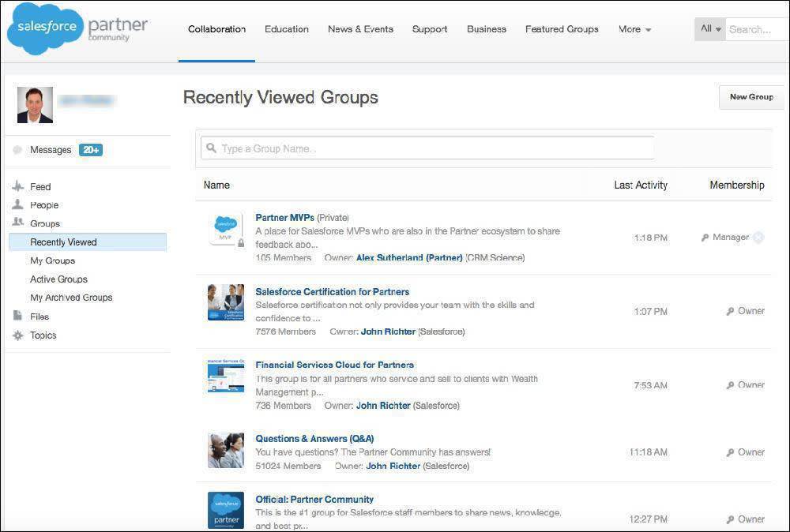Click the user profile photo
This screenshot has height=532, width=790.
tap(35, 105)
